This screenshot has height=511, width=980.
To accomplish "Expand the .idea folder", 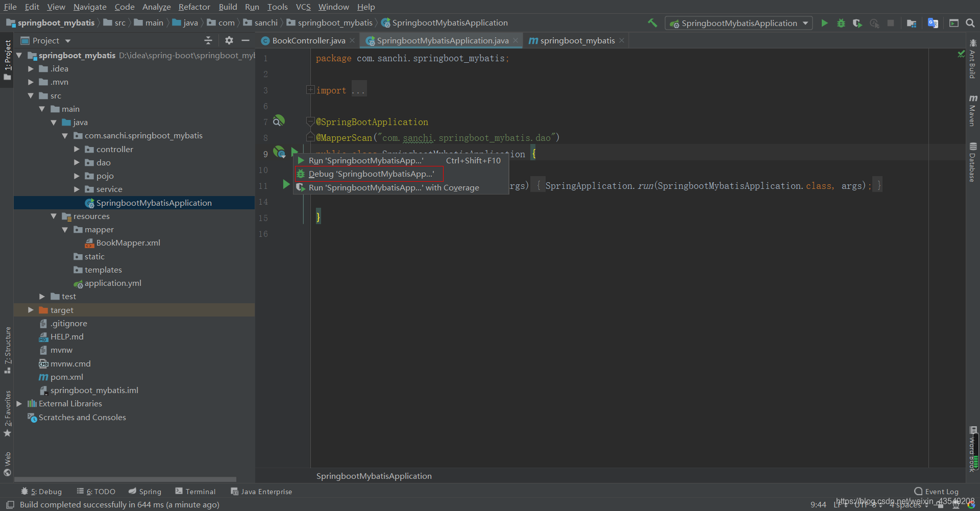I will (x=31, y=69).
